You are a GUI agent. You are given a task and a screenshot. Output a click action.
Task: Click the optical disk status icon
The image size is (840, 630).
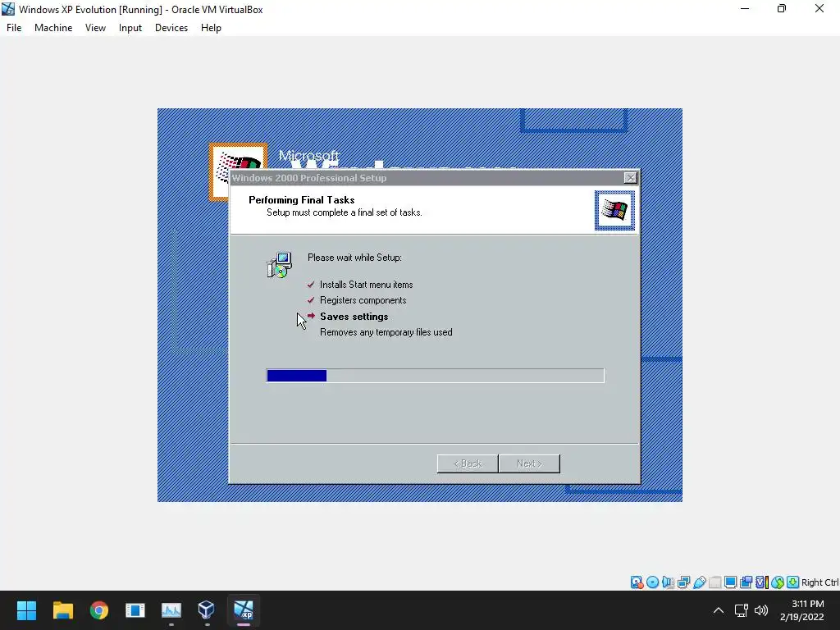coord(652,582)
